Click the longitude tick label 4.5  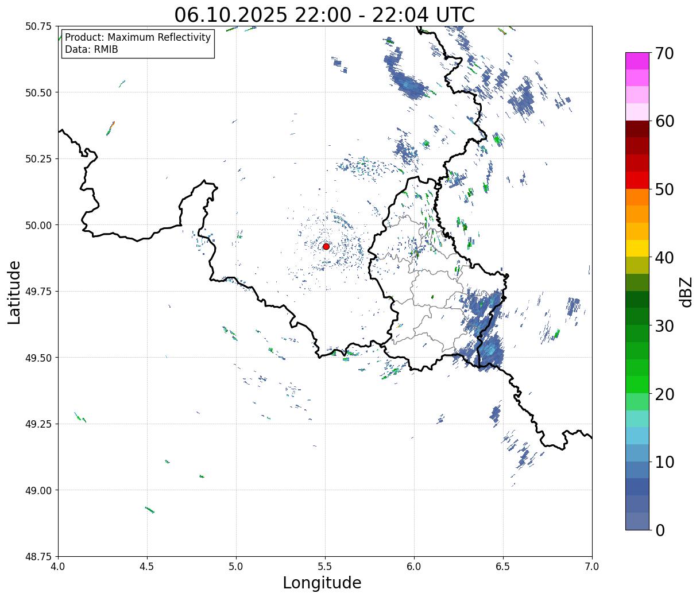(x=147, y=567)
